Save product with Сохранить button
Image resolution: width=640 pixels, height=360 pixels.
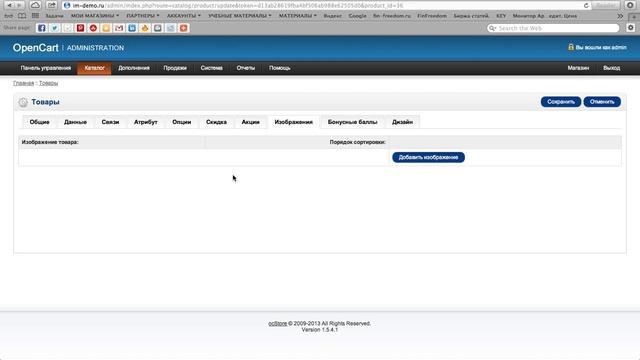[x=561, y=102]
